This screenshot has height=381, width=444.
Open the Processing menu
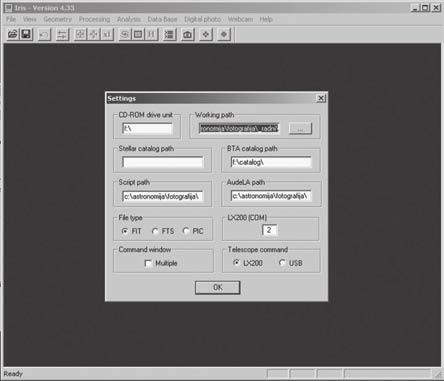pos(94,19)
